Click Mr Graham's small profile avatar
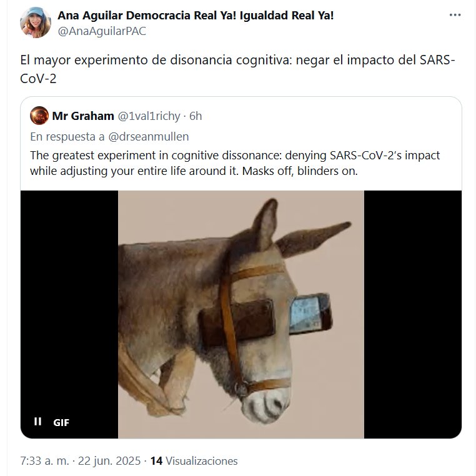The image size is (476, 476). pyautogui.click(x=39, y=116)
